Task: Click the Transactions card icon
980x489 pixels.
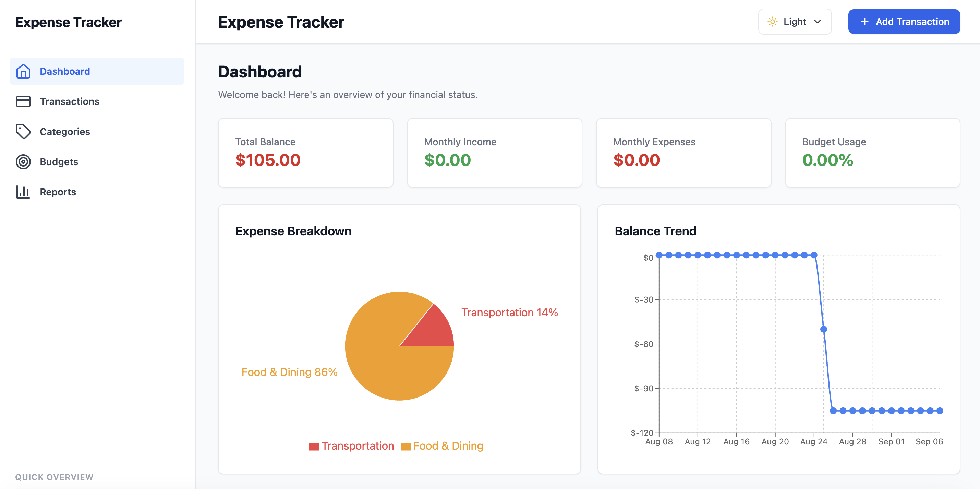Action: click(23, 101)
